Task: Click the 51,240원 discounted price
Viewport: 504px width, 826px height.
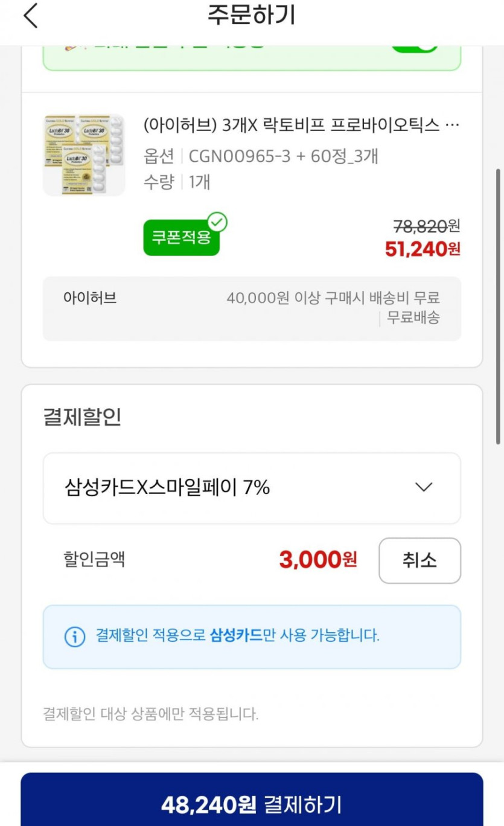Action: click(x=423, y=249)
